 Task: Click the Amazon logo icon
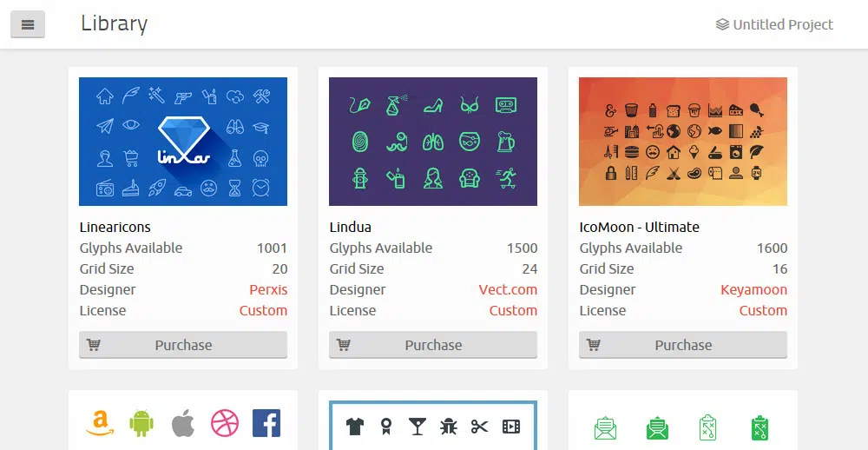pyautogui.click(x=100, y=423)
